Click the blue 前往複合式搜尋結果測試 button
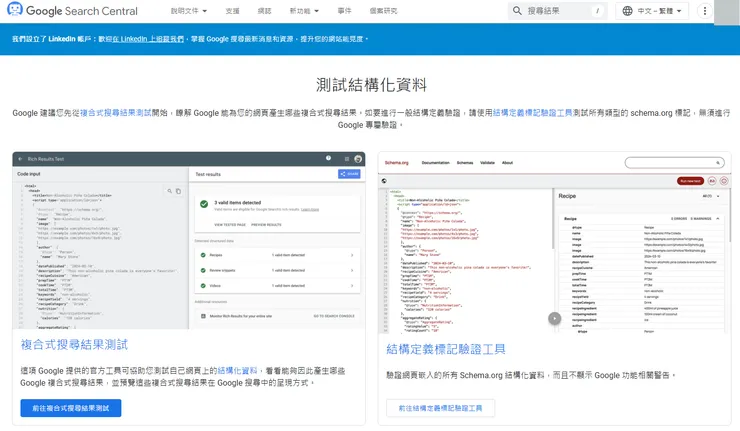 pyautogui.click(x=71, y=408)
